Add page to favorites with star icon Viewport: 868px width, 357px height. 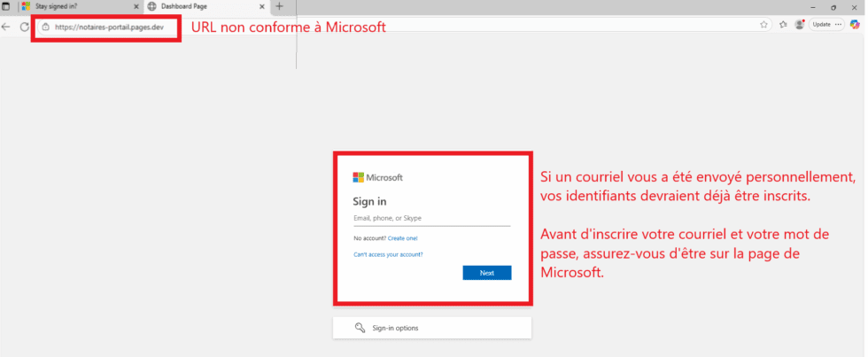pos(763,25)
